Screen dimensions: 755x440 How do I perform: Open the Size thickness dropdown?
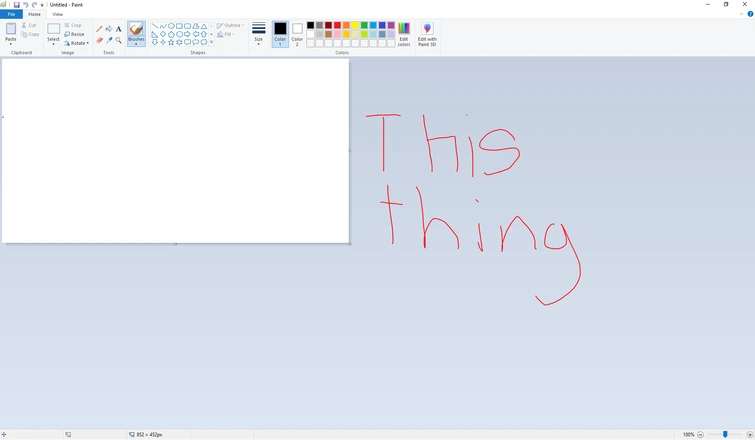[x=259, y=34]
